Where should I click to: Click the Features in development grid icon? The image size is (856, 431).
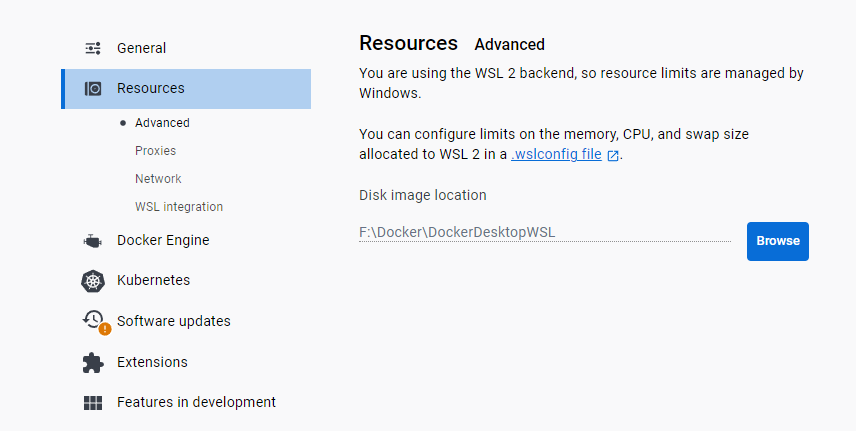pyautogui.click(x=93, y=403)
